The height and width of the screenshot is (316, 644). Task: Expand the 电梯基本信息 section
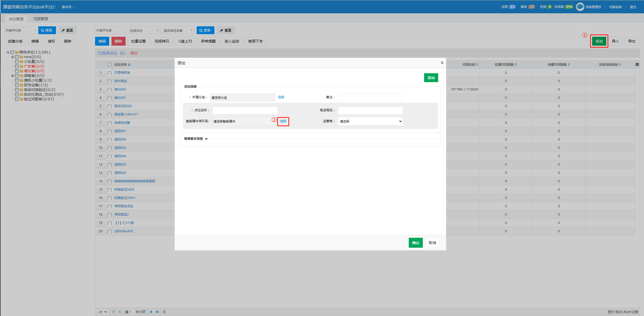[206, 139]
